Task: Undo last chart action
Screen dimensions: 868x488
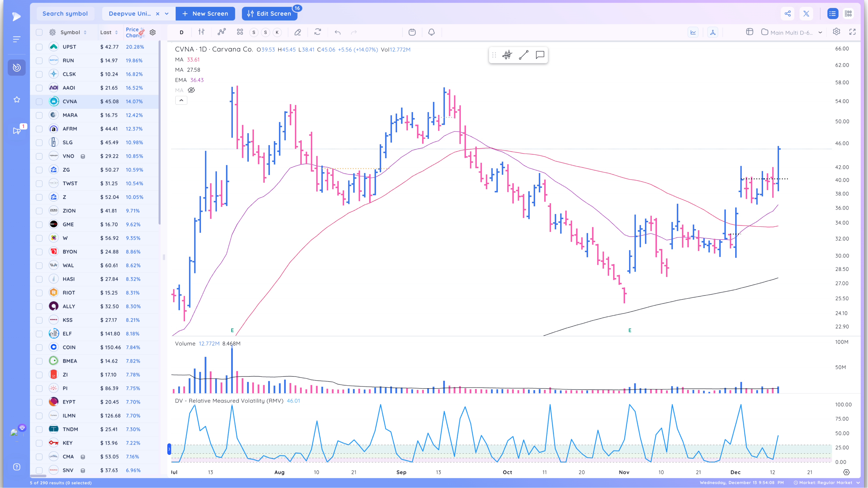Action: [338, 32]
